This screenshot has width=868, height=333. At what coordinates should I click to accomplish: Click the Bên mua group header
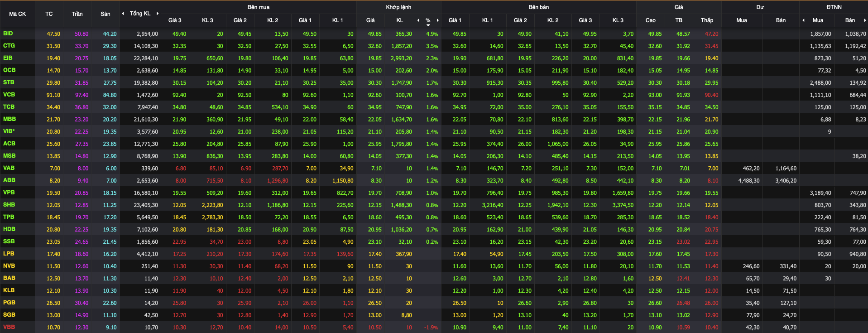(259, 7)
